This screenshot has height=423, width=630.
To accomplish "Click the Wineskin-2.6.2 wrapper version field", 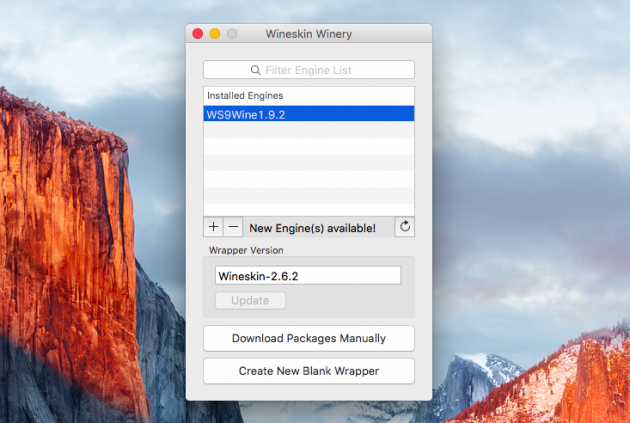I will click(x=308, y=276).
